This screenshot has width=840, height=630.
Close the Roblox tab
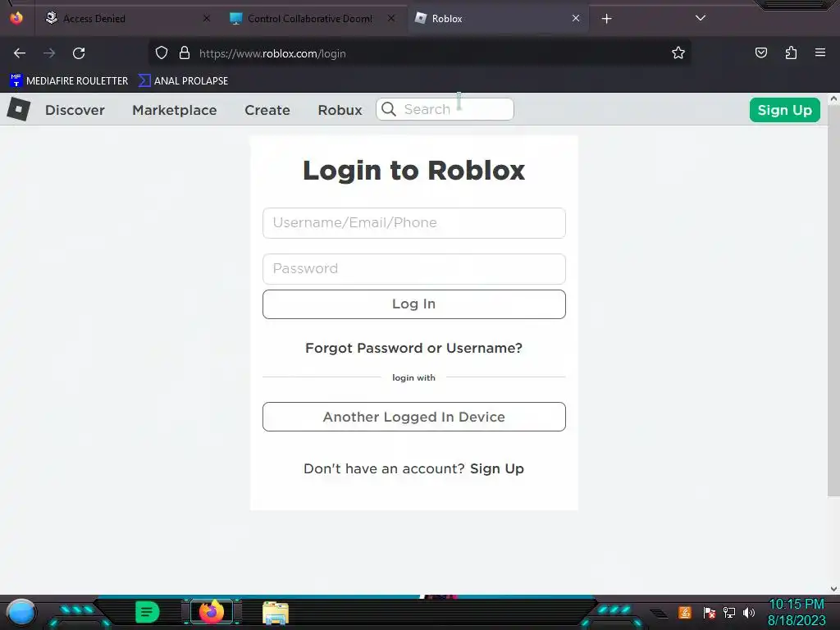(x=576, y=18)
